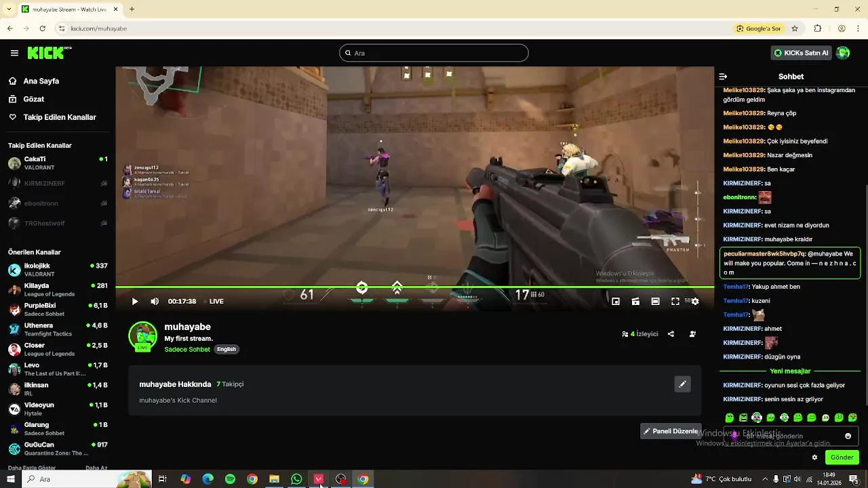Click the Ara search field
The height and width of the screenshot is (488, 868).
click(434, 53)
